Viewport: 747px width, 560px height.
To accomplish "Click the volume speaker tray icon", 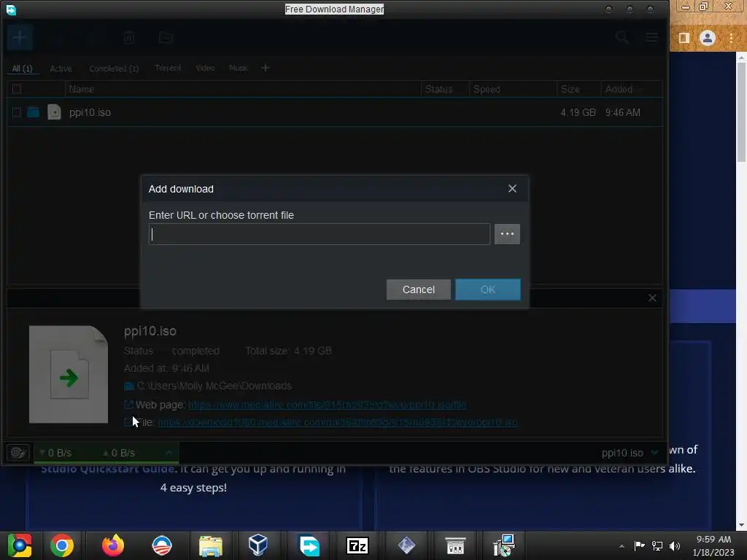I will 675,545.
